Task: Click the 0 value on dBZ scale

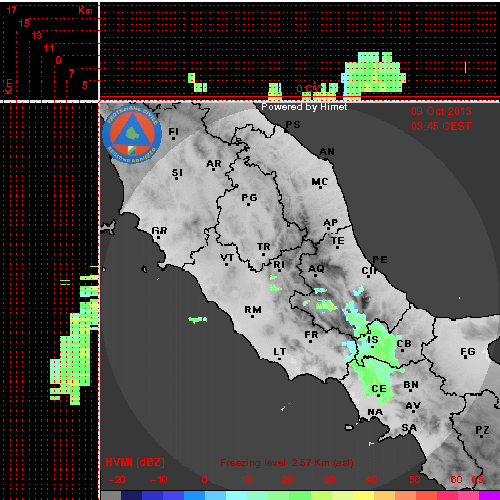Action: [204, 480]
